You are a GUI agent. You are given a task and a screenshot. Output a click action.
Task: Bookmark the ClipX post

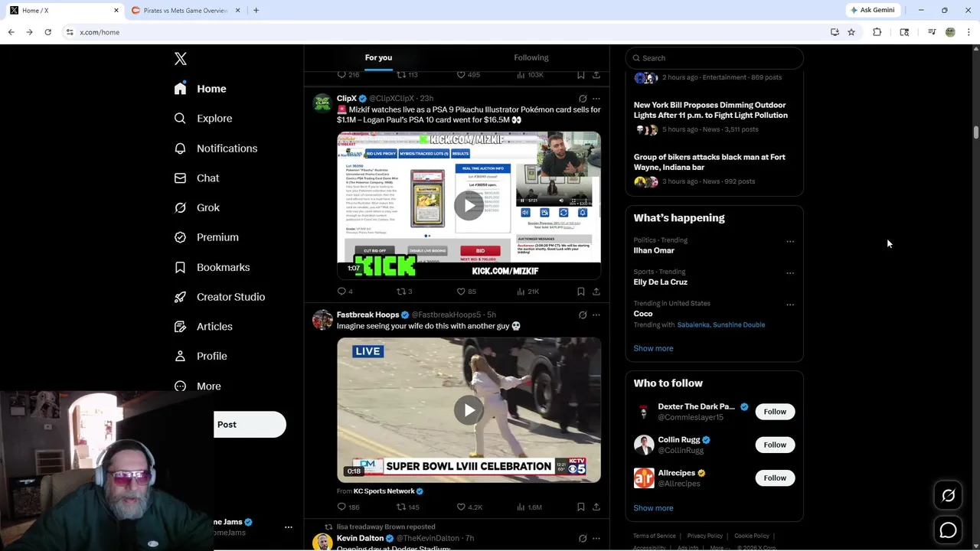(x=581, y=292)
